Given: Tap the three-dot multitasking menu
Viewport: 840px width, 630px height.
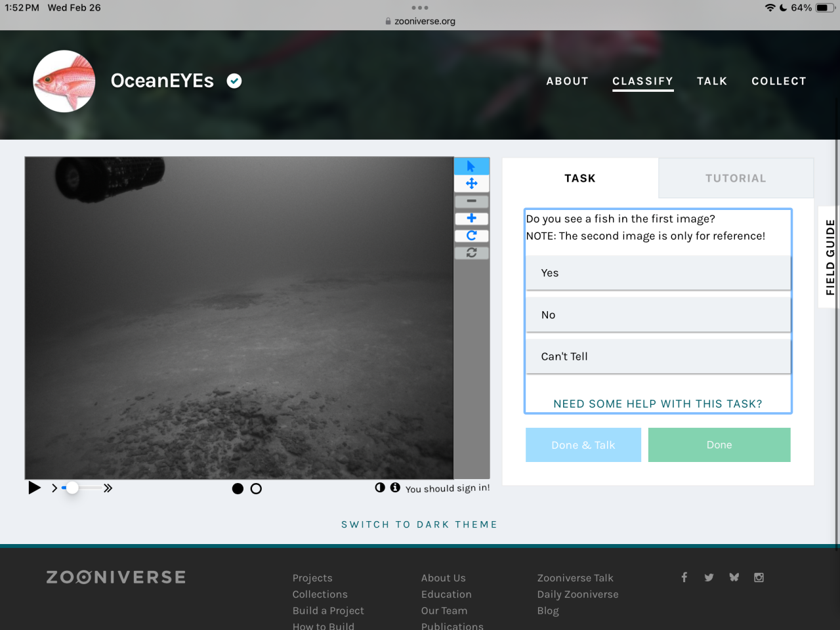Looking at the screenshot, I should [x=420, y=8].
